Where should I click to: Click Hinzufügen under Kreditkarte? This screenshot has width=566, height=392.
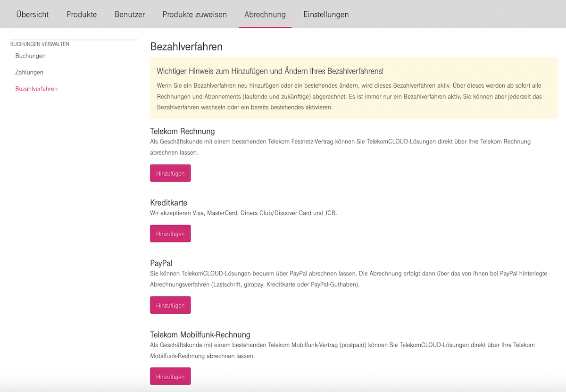[170, 234]
